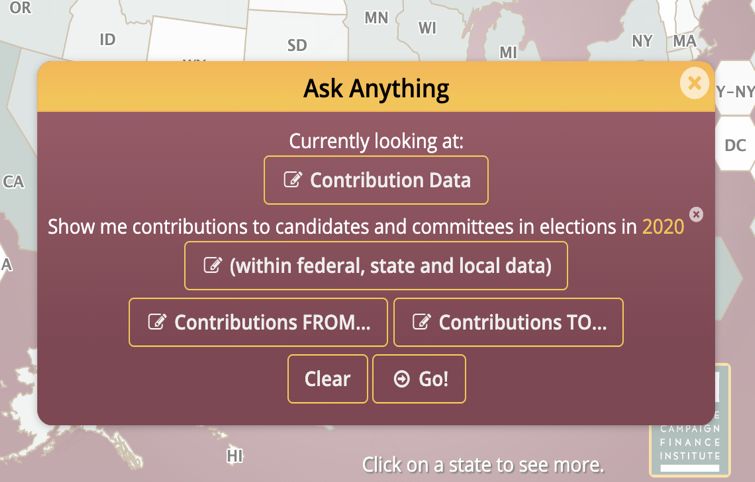The image size is (755, 482).
Task: Clear the current query
Action: tap(327, 379)
